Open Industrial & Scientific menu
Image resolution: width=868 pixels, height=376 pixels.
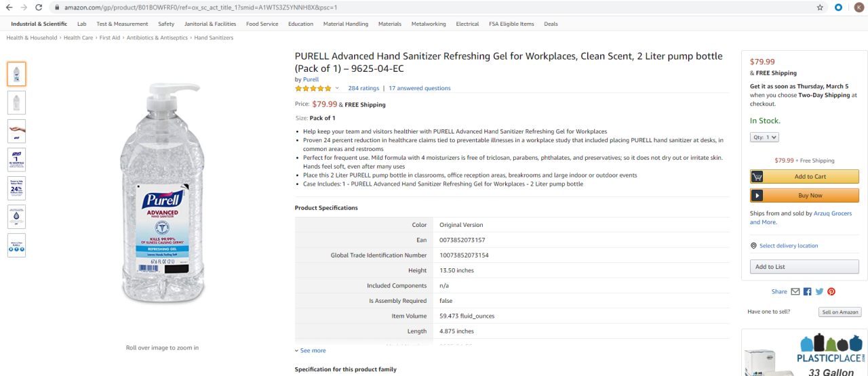click(39, 24)
